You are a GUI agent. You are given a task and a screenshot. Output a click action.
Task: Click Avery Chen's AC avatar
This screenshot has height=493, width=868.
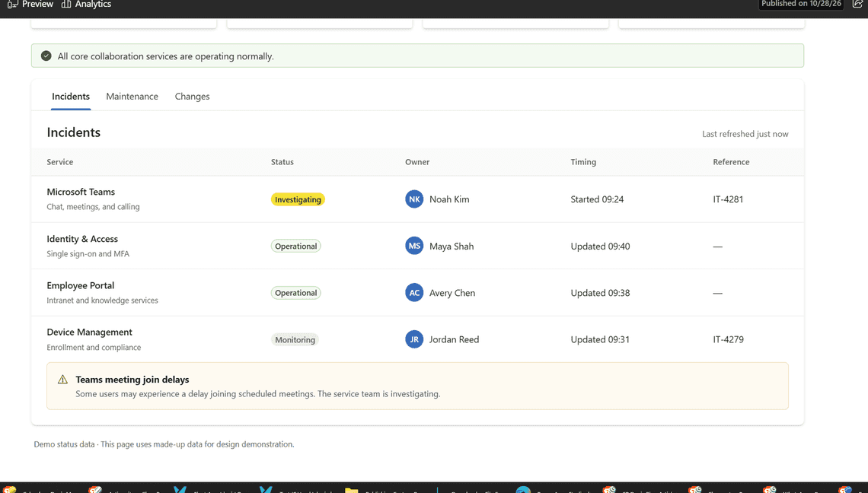pyautogui.click(x=414, y=293)
